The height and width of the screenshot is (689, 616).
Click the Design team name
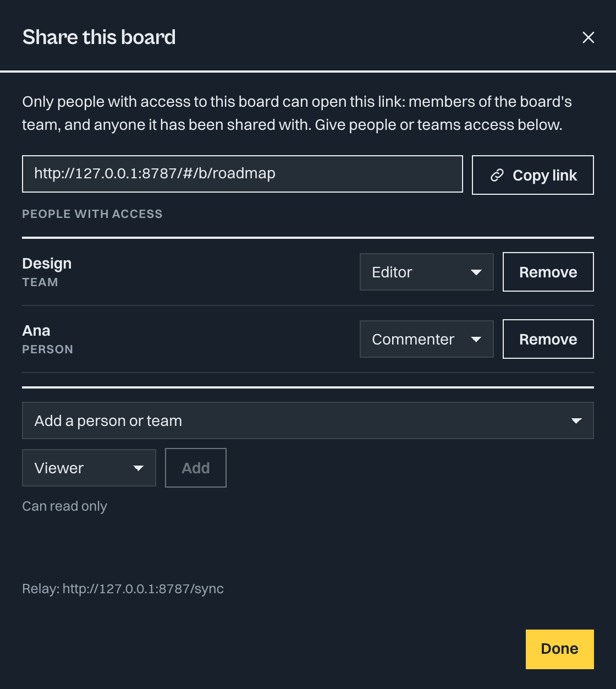pos(47,264)
